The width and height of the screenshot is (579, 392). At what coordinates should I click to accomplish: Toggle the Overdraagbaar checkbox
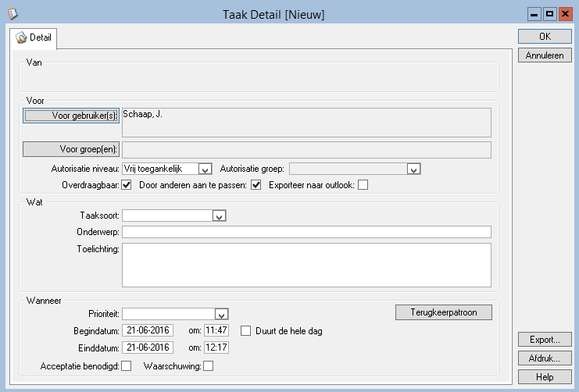(127, 185)
